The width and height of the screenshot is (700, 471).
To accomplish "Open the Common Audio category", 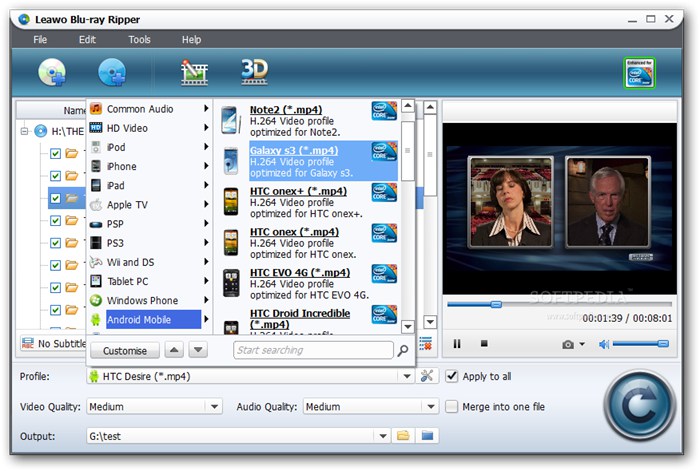I will (x=149, y=109).
